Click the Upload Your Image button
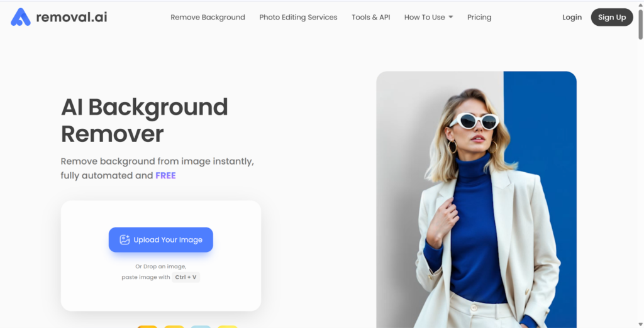Viewport: 644px width, 328px height. 161,239
